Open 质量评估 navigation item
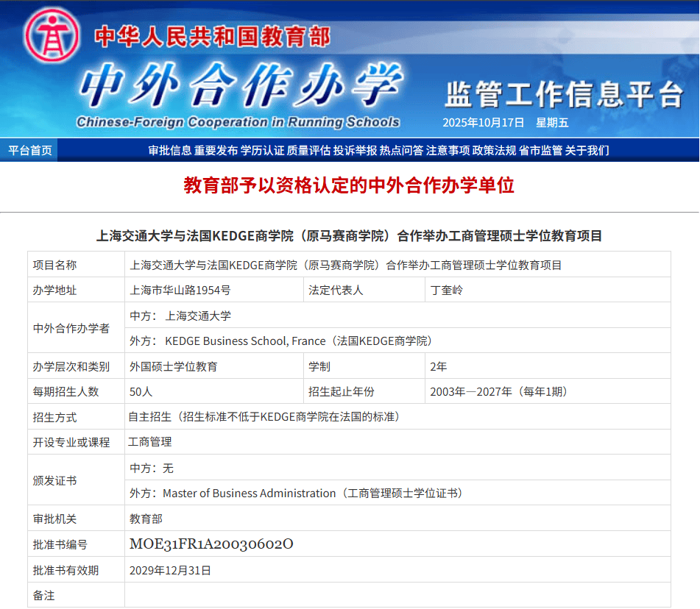Image resolution: width=700 pixels, height=609 pixels. pyautogui.click(x=309, y=150)
